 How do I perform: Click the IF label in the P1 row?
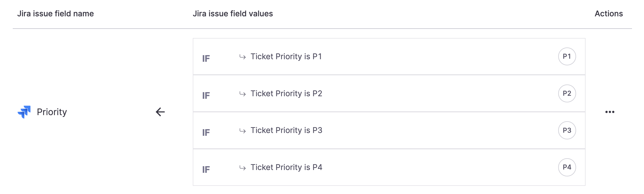pyautogui.click(x=206, y=59)
